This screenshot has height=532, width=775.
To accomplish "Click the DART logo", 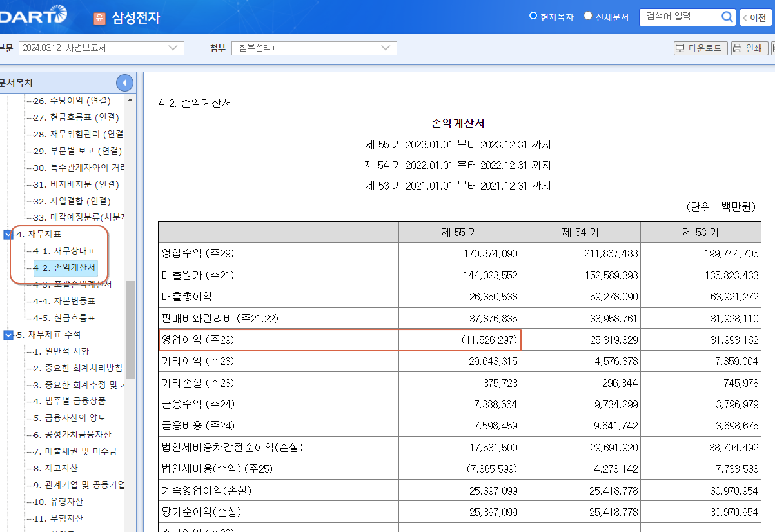I will point(32,15).
